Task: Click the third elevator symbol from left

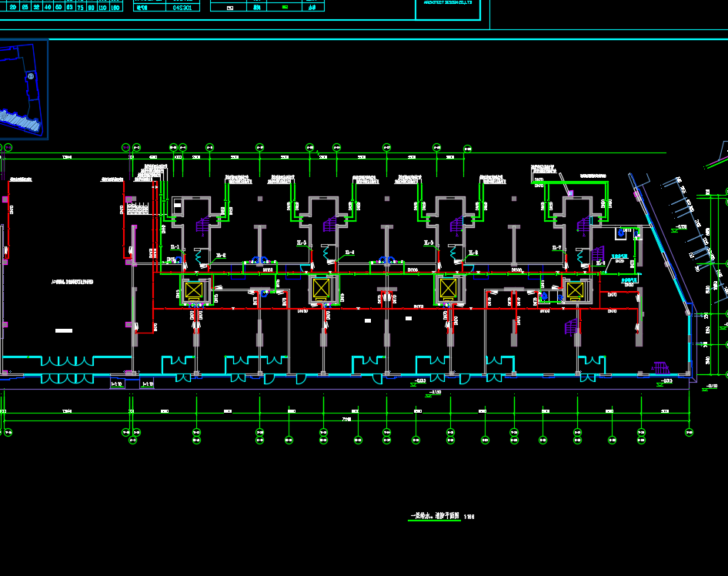Action: tap(448, 289)
